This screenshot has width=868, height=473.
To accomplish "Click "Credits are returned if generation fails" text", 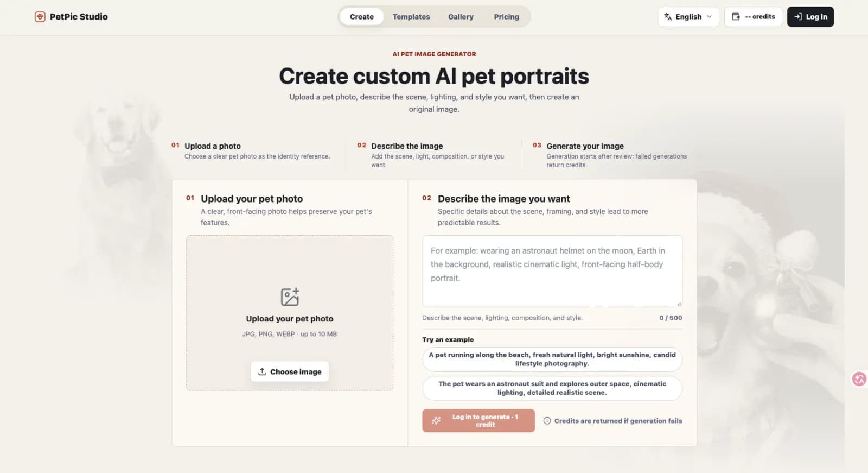I will click(x=618, y=421).
